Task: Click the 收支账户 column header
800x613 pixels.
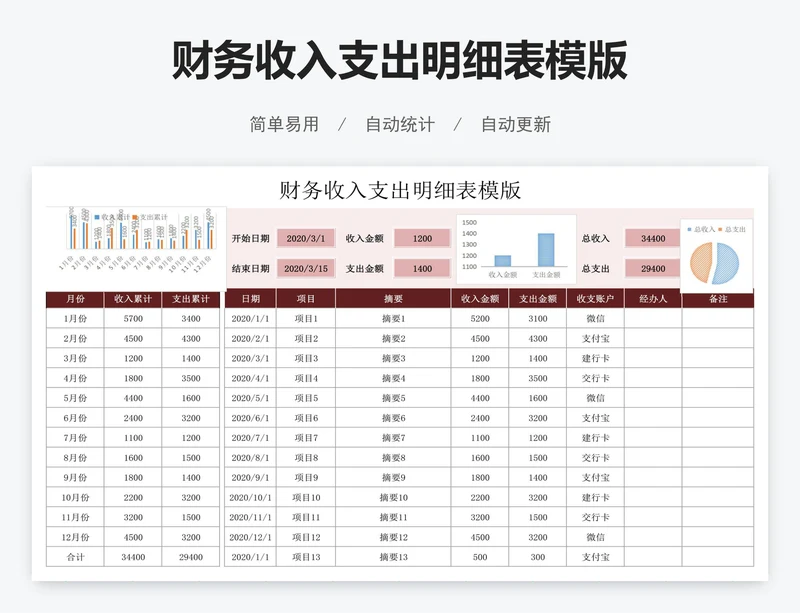Action: 595,299
